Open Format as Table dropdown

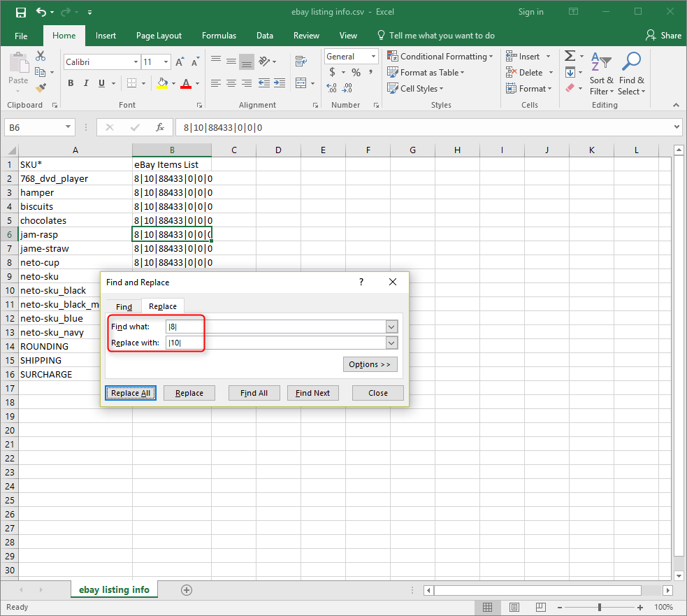[x=426, y=73]
